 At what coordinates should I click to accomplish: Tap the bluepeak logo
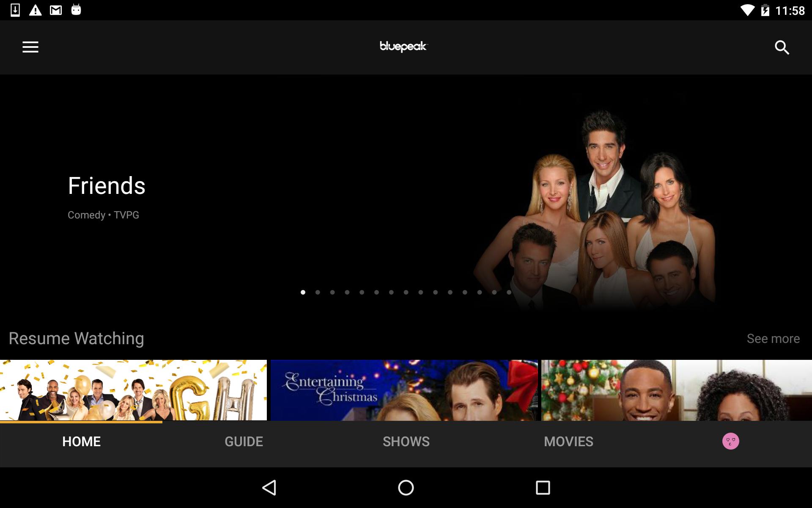[x=404, y=47]
